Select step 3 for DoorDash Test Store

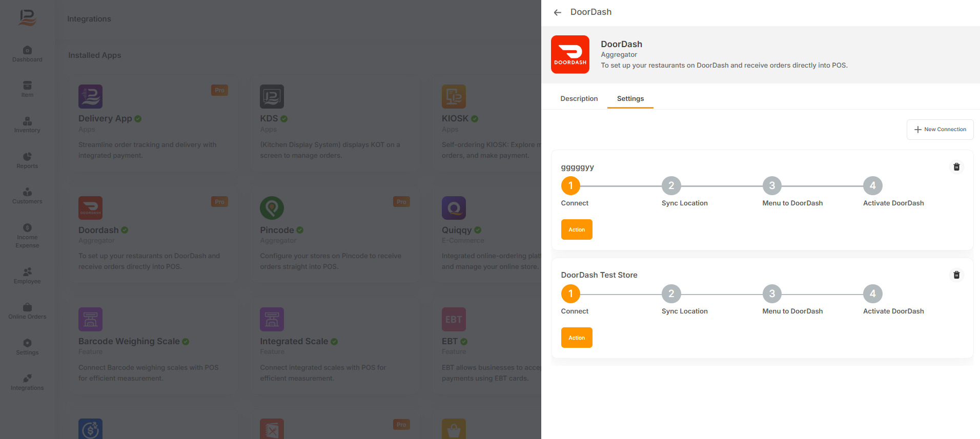[772, 294]
